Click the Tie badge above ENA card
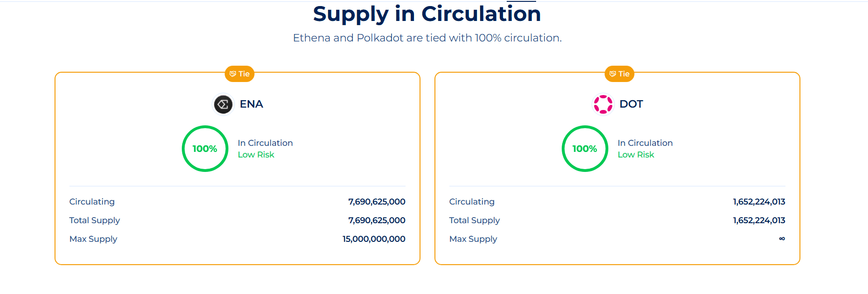Image resolution: width=868 pixels, height=294 pixels. 240,74
